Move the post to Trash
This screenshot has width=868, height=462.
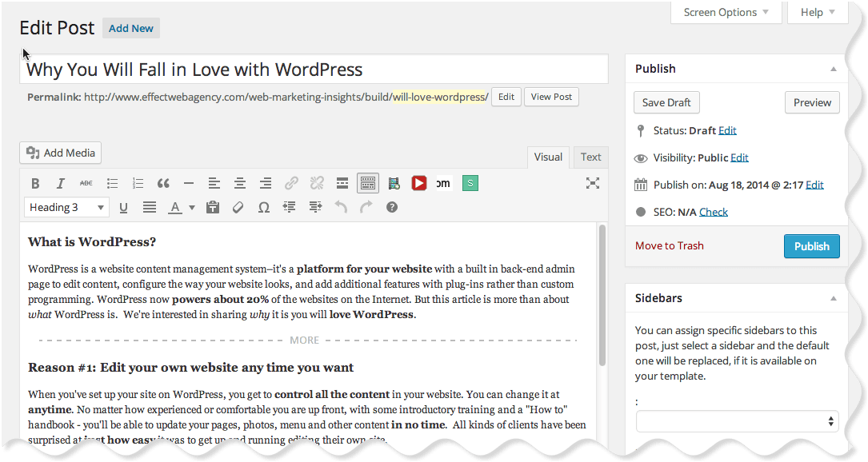[x=670, y=245]
